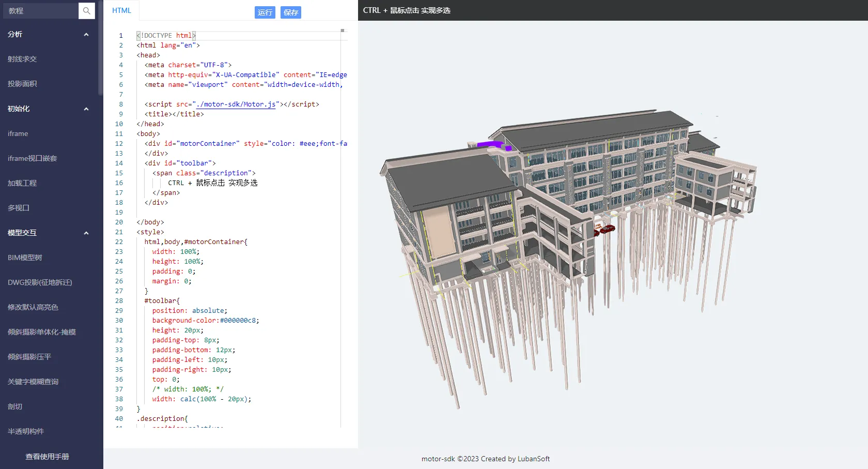
Task: Select the 加载工程 menu item
Action: [22, 183]
